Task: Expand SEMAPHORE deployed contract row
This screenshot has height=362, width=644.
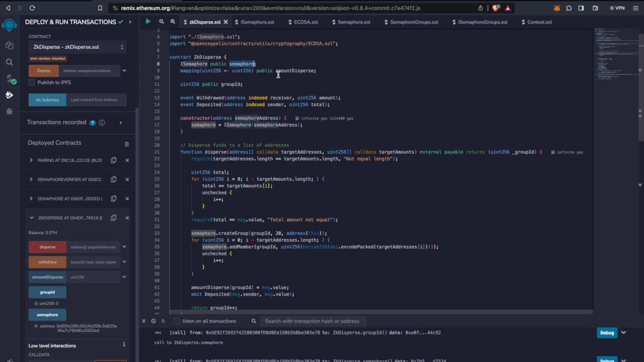Action: tap(31, 199)
